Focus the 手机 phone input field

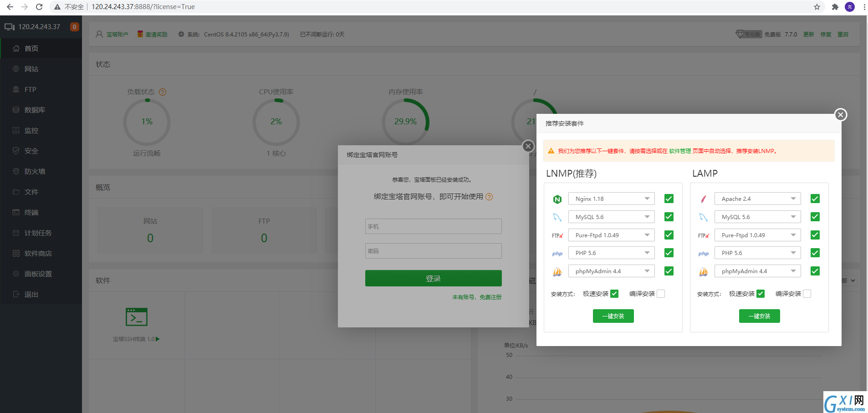[433, 226]
